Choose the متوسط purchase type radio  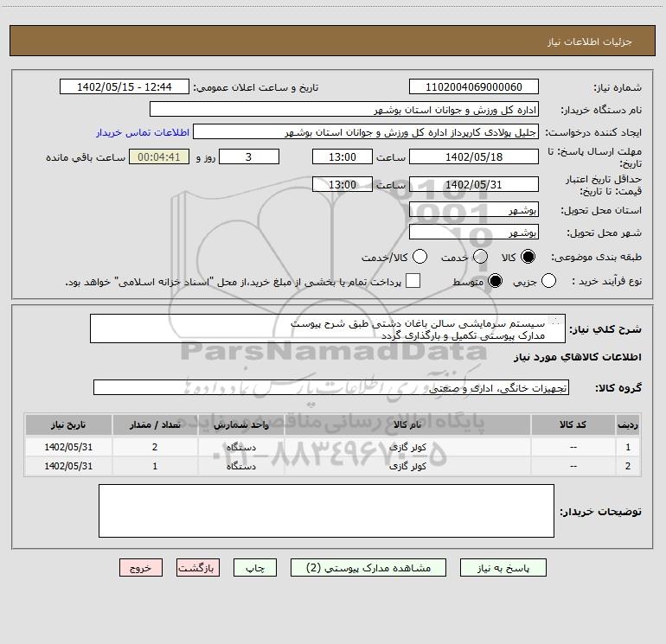495,281
